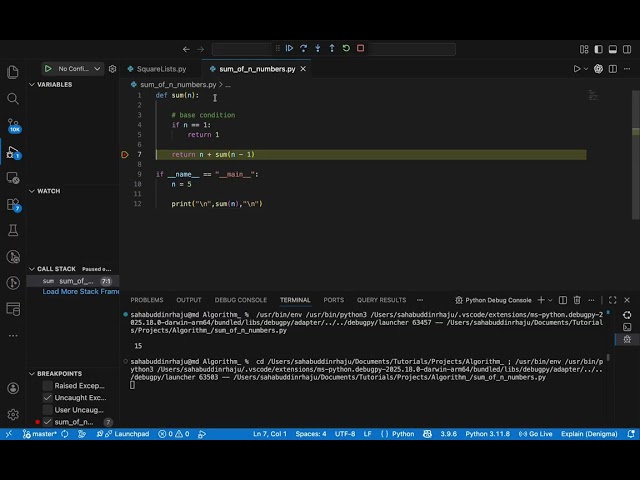Open the Run and Debug view icon
Screen dimensions: 640x480
click(x=13, y=152)
